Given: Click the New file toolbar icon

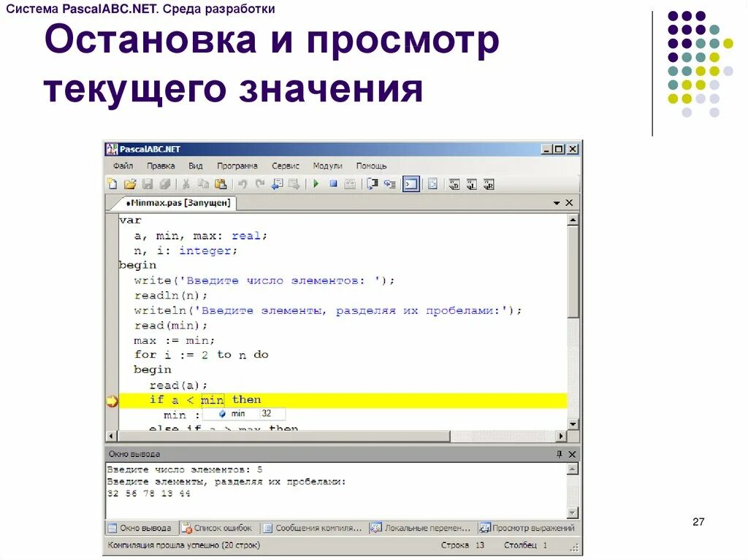Looking at the screenshot, I should click(112, 184).
